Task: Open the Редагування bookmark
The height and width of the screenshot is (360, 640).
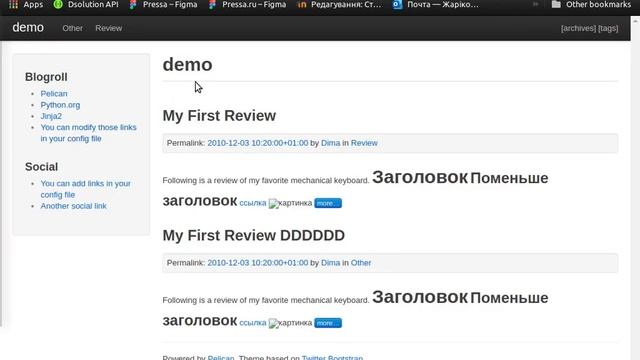Action: pos(340,4)
